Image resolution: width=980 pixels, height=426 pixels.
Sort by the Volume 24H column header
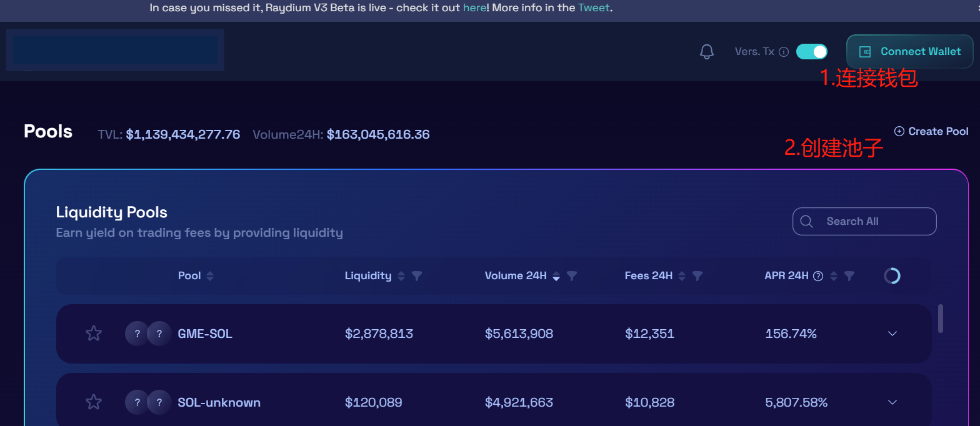(x=516, y=275)
